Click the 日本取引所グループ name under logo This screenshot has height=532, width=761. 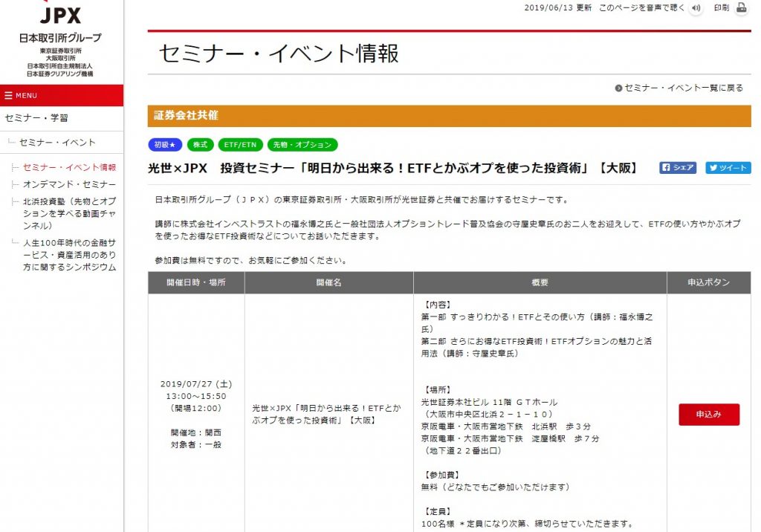(60, 38)
